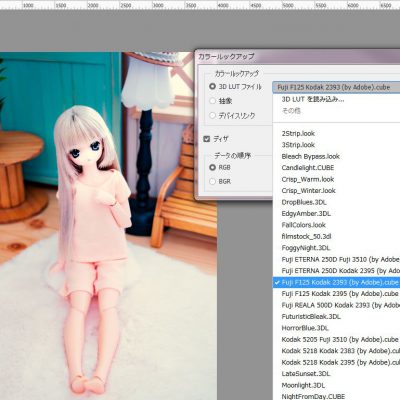Image resolution: width=400 pixels, height=400 pixels.
Task: Select FuturisticBleak.3DL preset
Action: click(311, 317)
